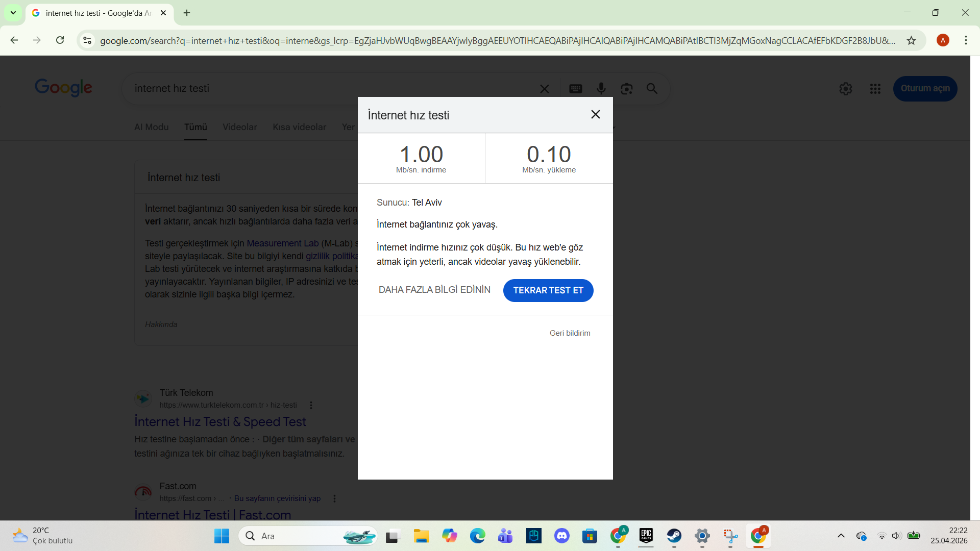This screenshot has width=980, height=551.
Task: Go back to the previous page
Action: click(14, 40)
